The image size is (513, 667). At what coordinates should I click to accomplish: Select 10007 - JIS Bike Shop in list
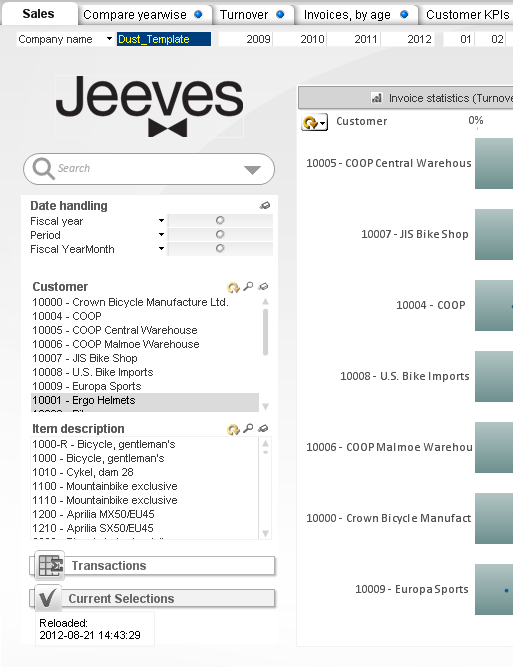(145, 358)
